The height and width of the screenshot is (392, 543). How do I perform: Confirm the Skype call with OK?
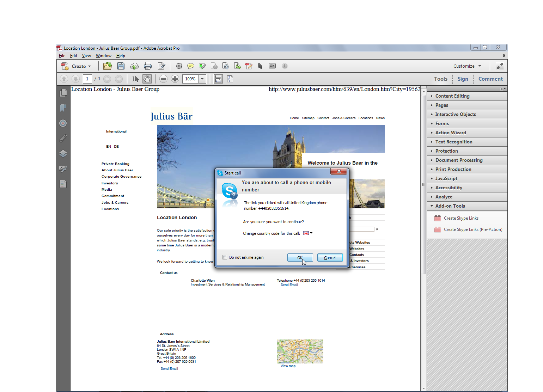pyautogui.click(x=300, y=258)
